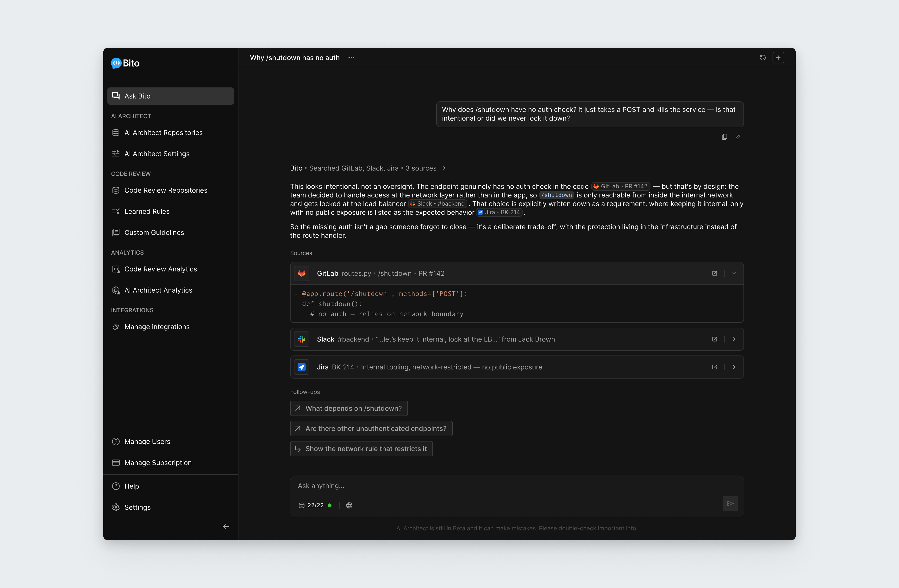
Task: Open Jira source in external link
Action: click(714, 367)
